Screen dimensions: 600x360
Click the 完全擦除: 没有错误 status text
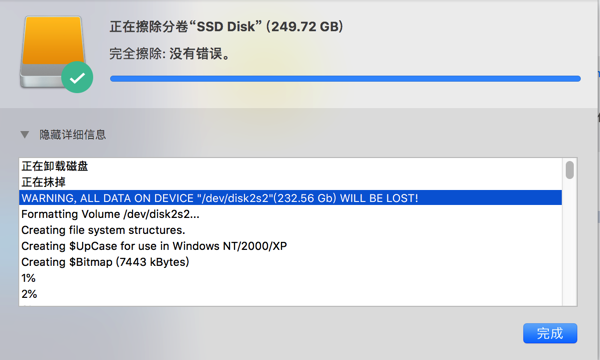pyautogui.click(x=170, y=54)
